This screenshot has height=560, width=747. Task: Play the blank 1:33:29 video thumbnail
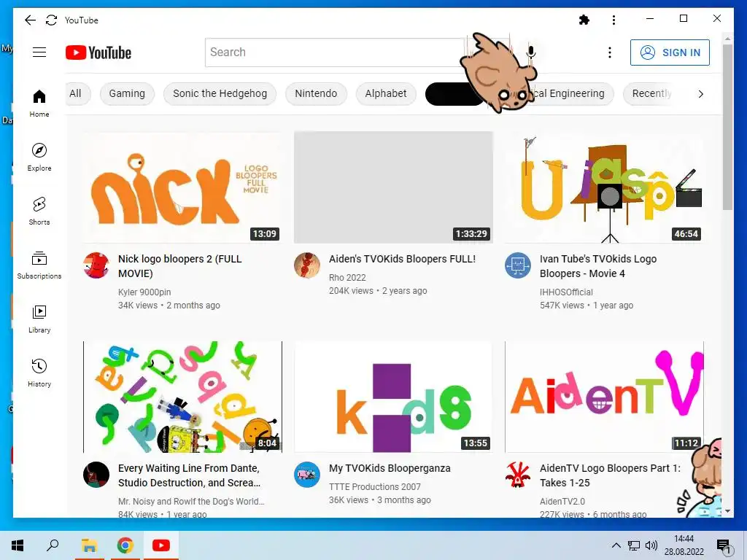click(x=393, y=187)
